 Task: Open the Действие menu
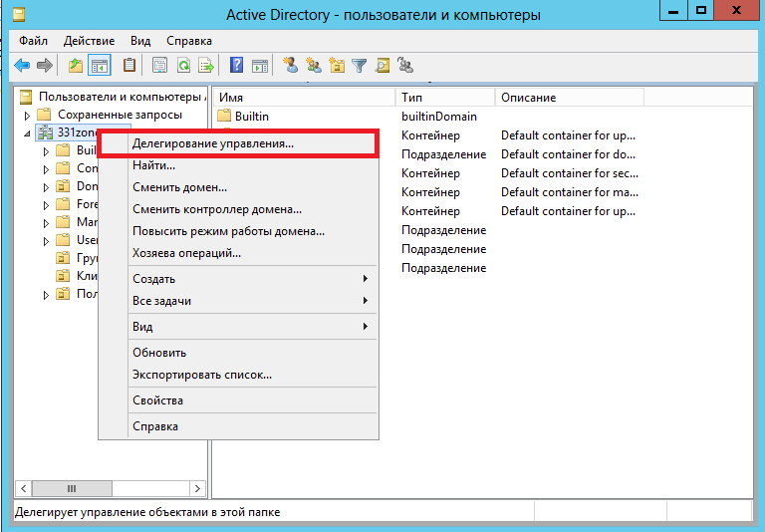pyautogui.click(x=89, y=41)
